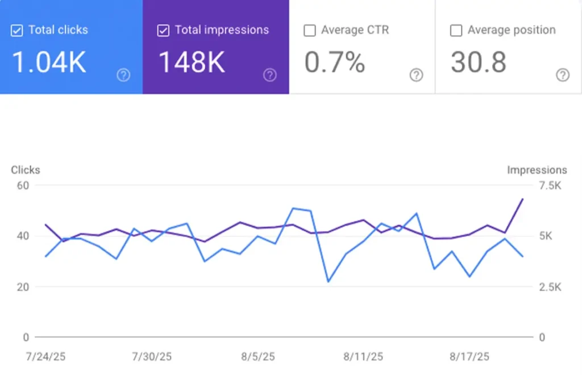The width and height of the screenshot is (582, 392).
Task: Click the Total clicks help icon
Action: pyautogui.click(x=123, y=75)
